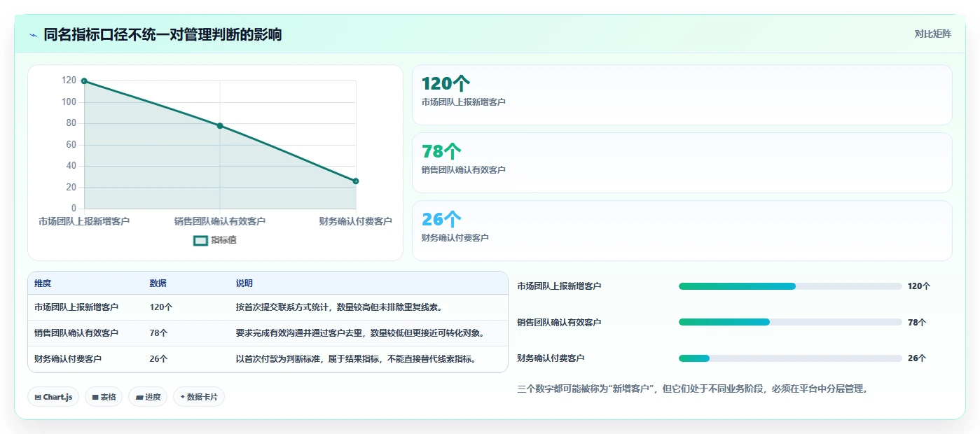Image resolution: width=980 pixels, height=434 pixels.
Task: Click the 120个 value beside progress bar
Action: click(x=919, y=286)
